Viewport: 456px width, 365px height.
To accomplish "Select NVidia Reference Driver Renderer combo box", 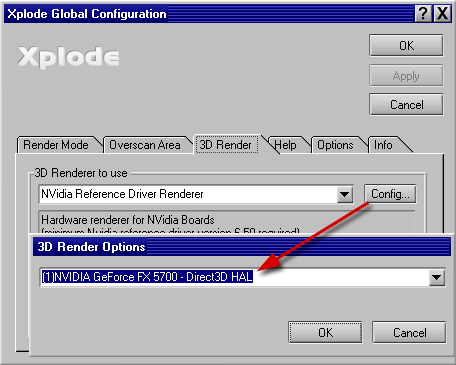I will pyautogui.click(x=196, y=194).
